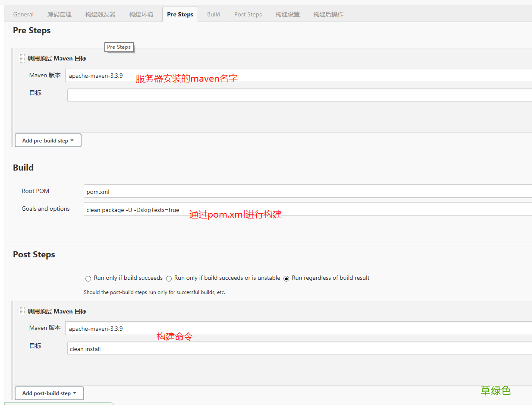
Task: Jump to the Build tab
Action: pyautogui.click(x=214, y=14)
